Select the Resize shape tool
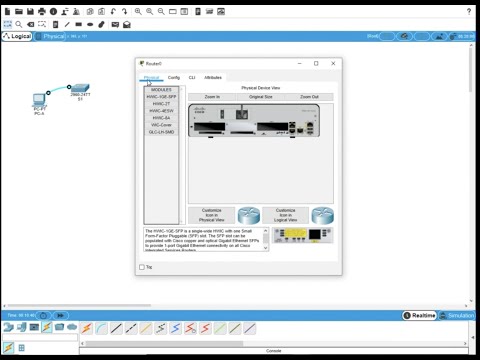The image size is (480, 360). point(42,24)
